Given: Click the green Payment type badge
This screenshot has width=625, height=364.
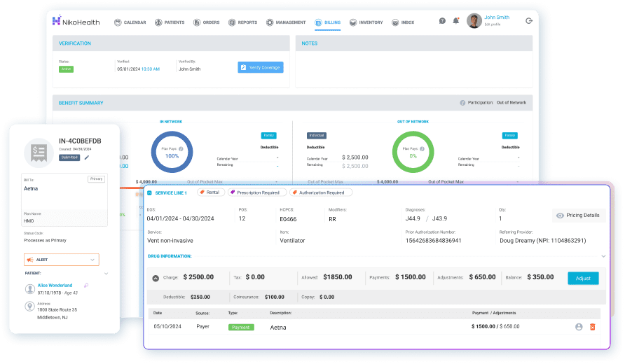Looking at the screenshot, I should 241,327.
